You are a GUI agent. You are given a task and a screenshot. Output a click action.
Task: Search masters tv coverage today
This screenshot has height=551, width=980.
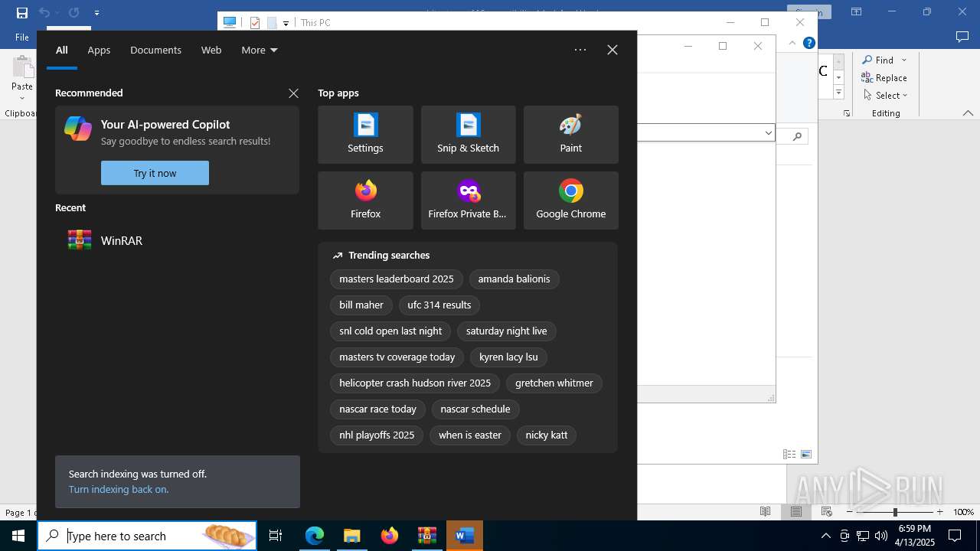(x=397, y=357)
